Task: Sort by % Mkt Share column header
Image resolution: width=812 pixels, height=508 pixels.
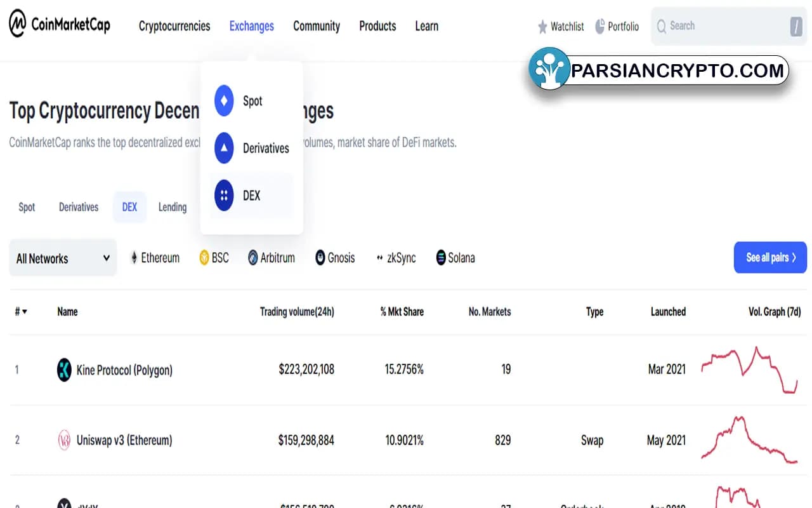Action: [402, 312]
